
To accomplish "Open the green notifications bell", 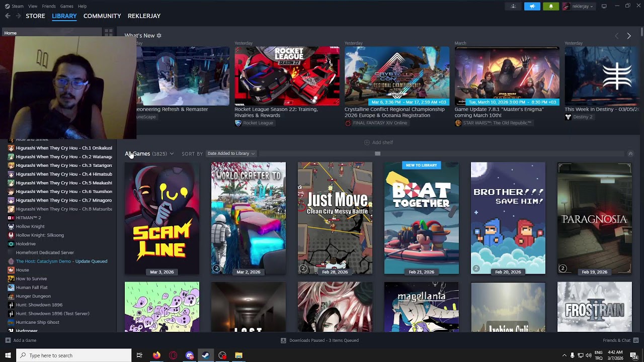I will coord(551,7).
